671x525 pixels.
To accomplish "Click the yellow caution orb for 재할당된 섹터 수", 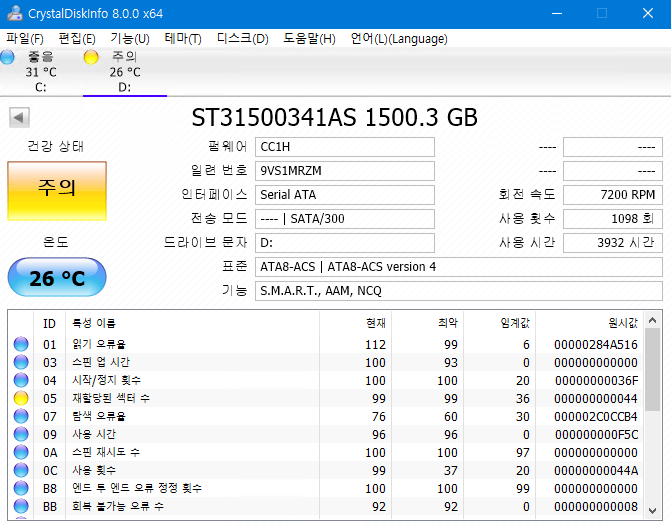I will [21, 398].
